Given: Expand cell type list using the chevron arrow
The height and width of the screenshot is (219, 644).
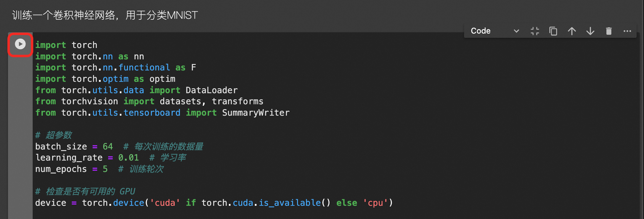Looking at the screenshot, I should [516, 31].
